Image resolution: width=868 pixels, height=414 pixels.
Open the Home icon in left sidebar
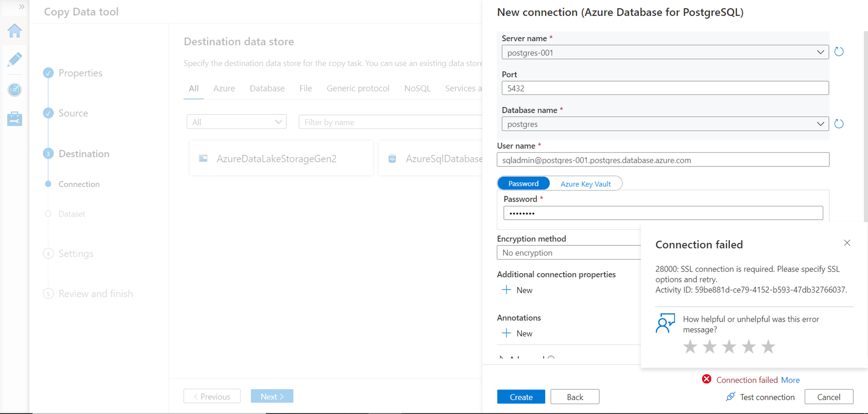tap(14, 31)
